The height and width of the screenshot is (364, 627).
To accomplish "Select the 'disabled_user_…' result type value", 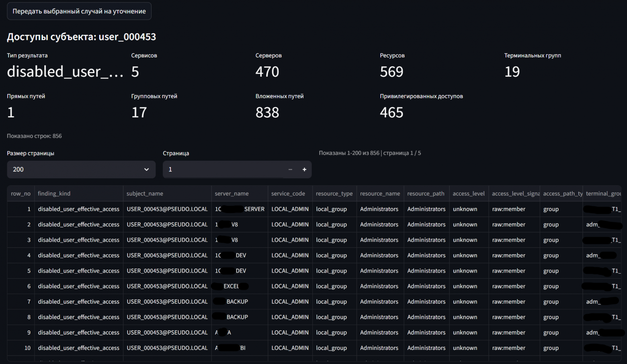I will (65, 72).
